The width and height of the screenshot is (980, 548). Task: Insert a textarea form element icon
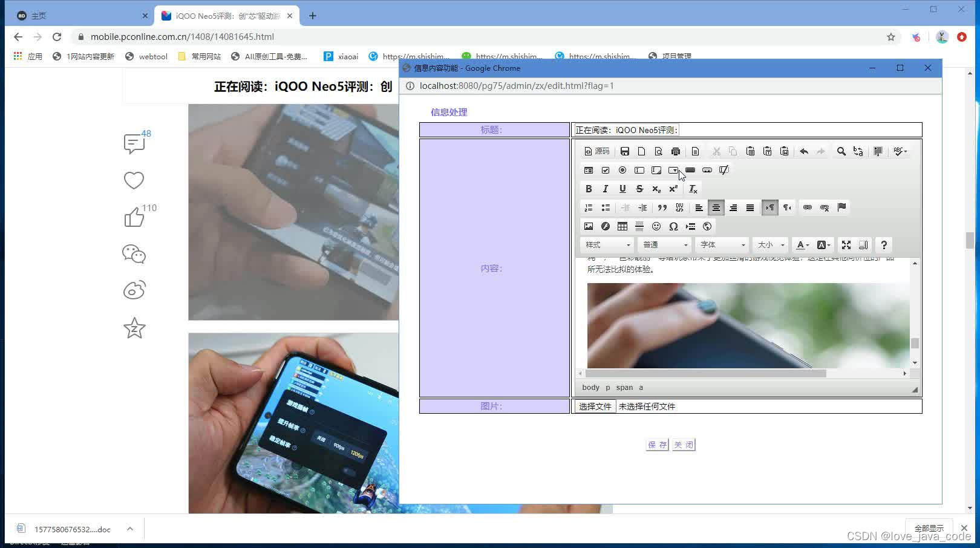[x=656, y=170]
